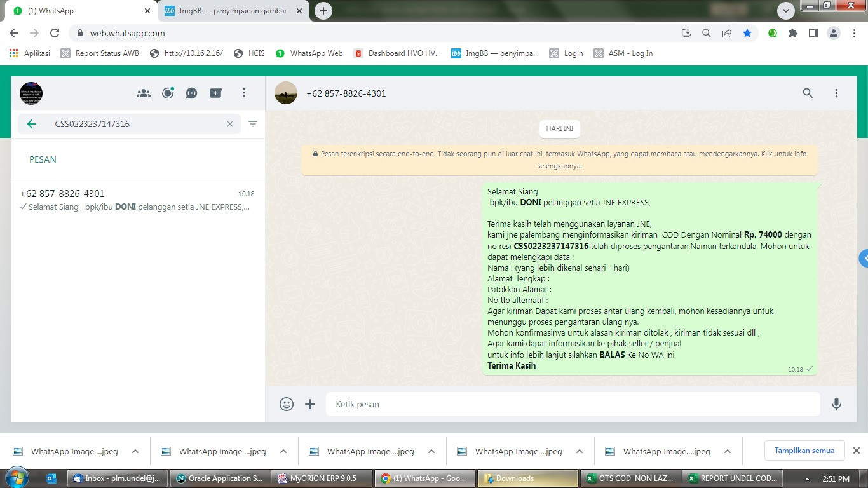The height and width of the screenshot is (488, 868).
Task: Open Outlook Inbox taskbar item
Action: (118, 478)
